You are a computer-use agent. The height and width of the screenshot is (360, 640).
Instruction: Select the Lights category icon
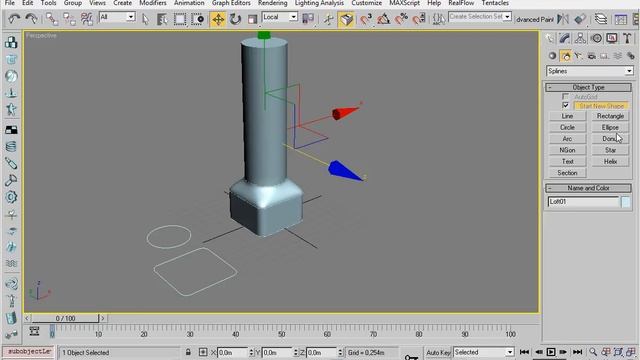pos(578,56)
